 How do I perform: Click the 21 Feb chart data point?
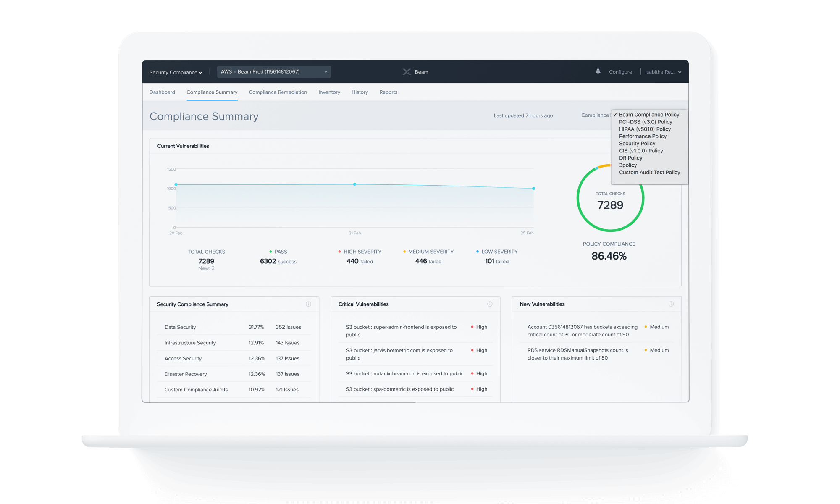[x=355, y=184]
